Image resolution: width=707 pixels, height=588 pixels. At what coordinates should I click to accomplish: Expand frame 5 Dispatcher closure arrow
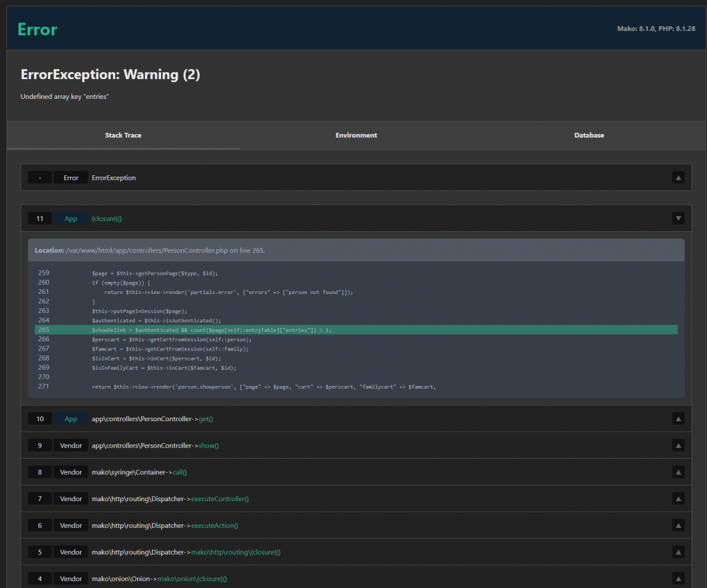click(x=679, y=552)
